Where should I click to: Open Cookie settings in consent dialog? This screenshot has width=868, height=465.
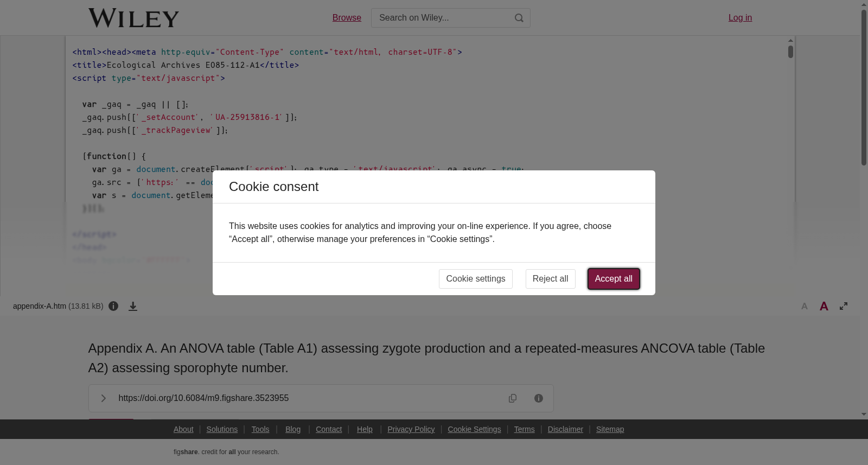click(476, 279)
